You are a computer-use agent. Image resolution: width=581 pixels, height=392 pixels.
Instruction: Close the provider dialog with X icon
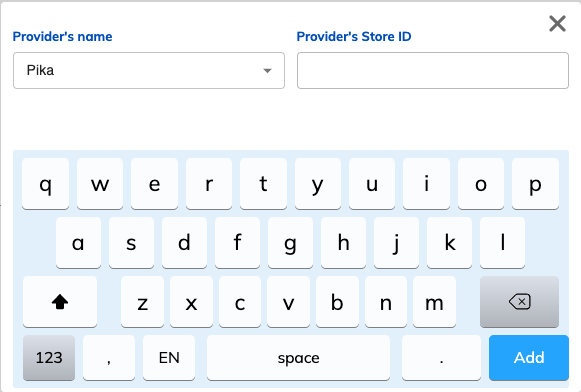point(557,24)
